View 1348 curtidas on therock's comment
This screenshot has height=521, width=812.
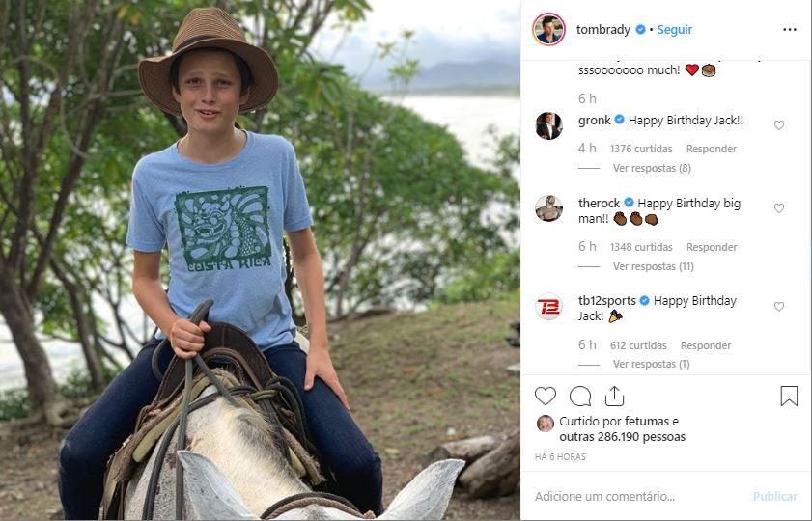[x=641, y=247]
